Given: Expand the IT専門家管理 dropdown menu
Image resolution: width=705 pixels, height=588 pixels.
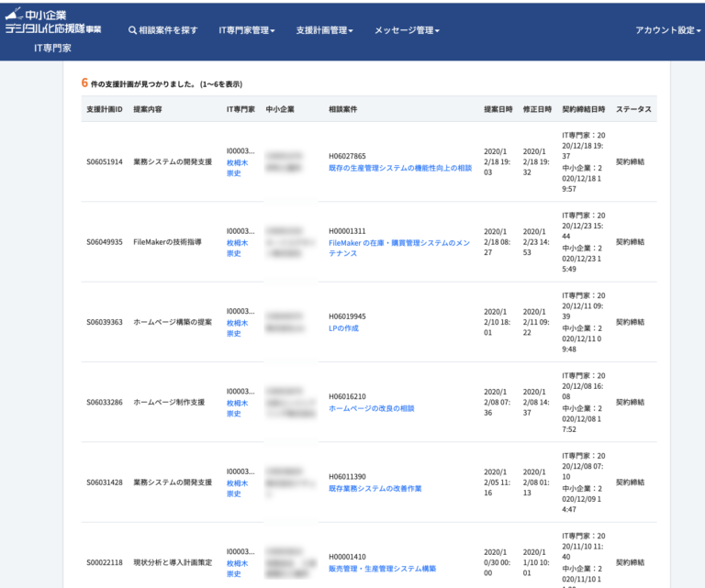Looking at the screenshot, I should pos(247,30).
